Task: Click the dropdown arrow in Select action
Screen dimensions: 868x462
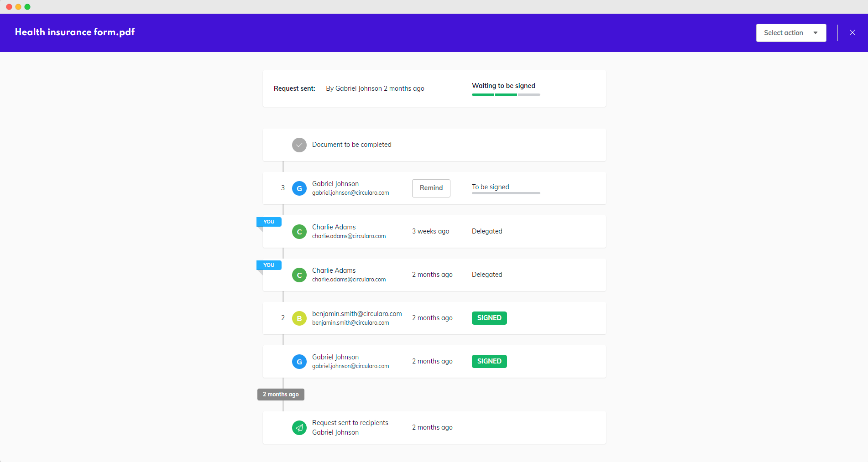Action: tap(815, 33)
